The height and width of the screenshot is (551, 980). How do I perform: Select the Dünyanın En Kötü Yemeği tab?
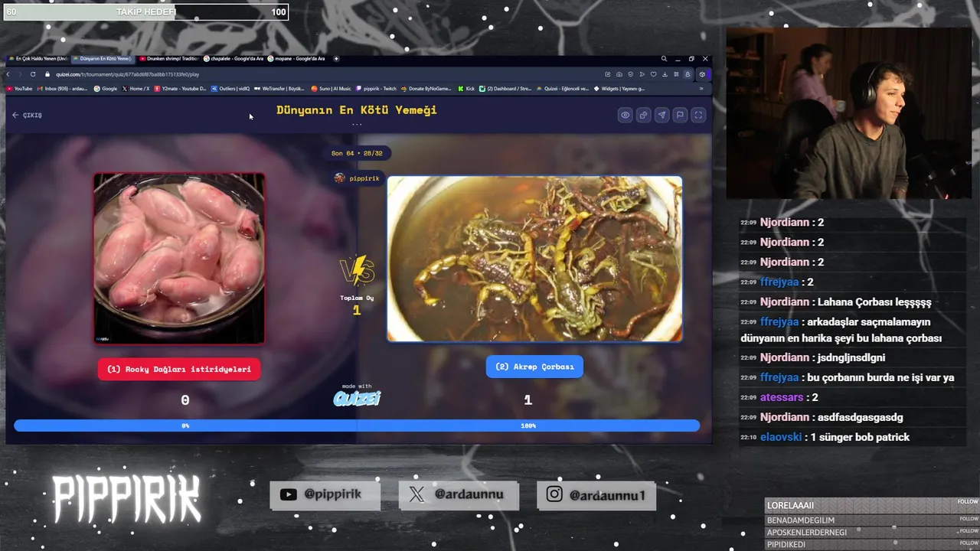click(103, 59)
